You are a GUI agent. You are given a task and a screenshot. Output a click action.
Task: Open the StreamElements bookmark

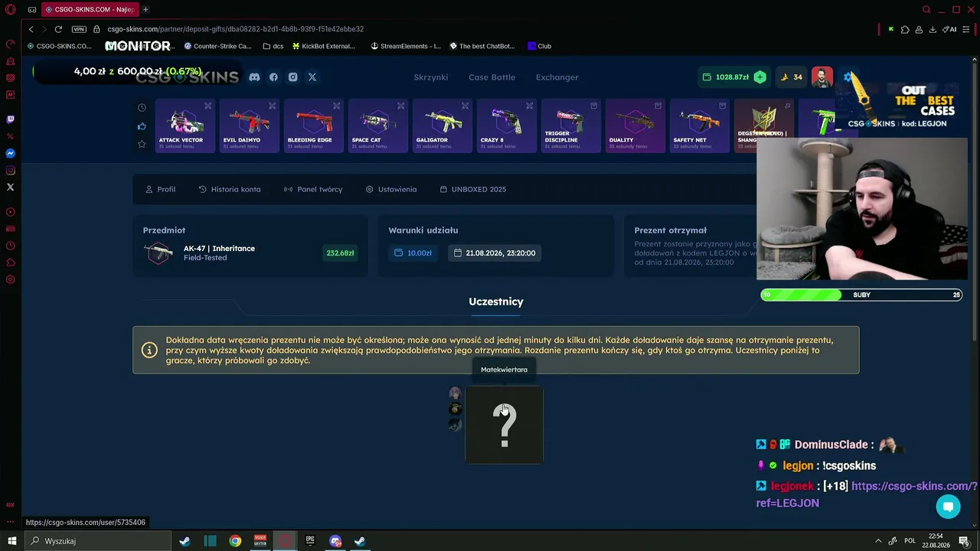click(x=406, y=46)
